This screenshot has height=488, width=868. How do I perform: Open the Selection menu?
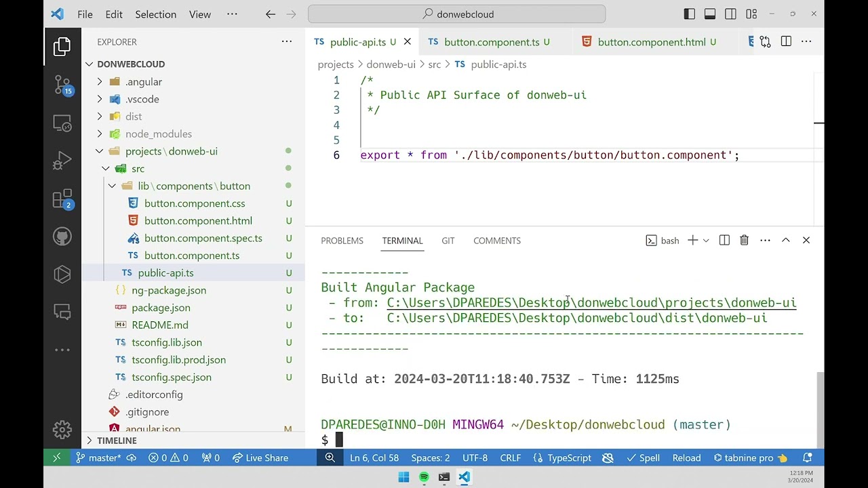coord(155,14)
